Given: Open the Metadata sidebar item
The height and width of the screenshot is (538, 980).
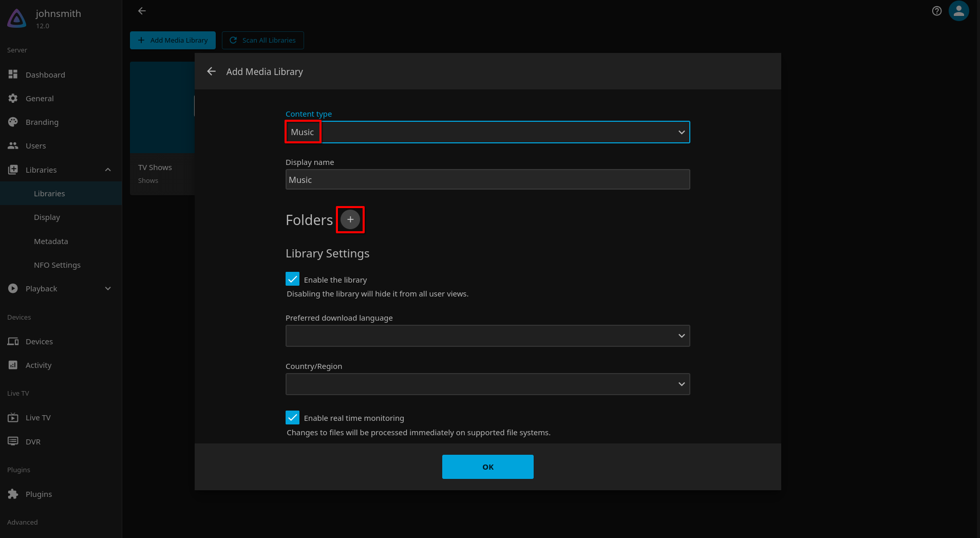Looking at the screenshot, I should pyautogui.click(x=61, y=241).
